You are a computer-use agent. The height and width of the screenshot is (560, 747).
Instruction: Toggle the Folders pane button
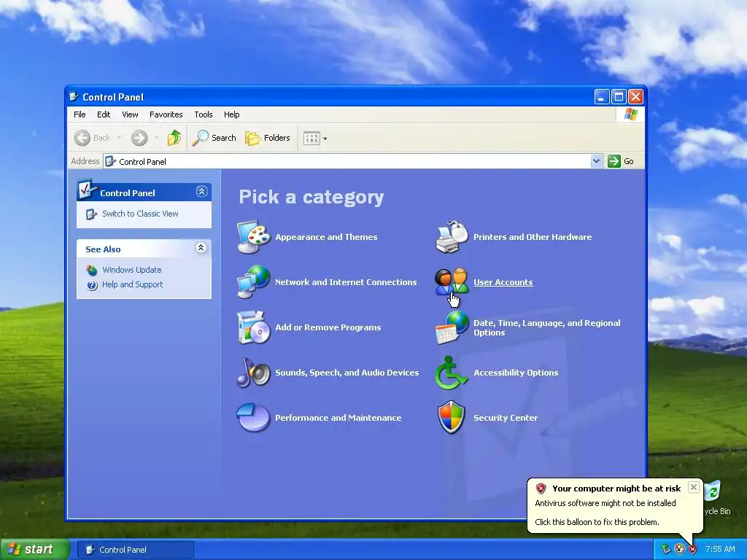click(268, 138)
